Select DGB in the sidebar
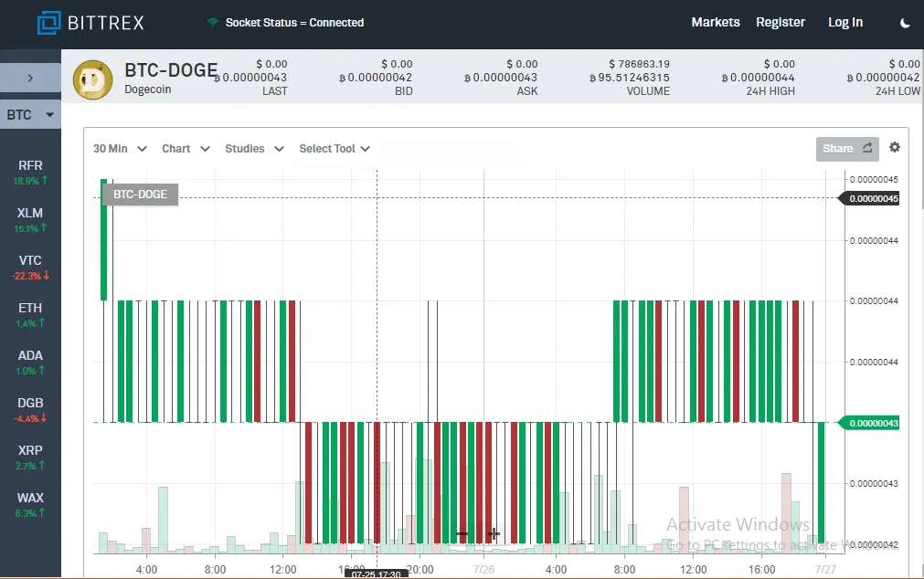Viewport: 924px width, 579px height. (30, 410)
